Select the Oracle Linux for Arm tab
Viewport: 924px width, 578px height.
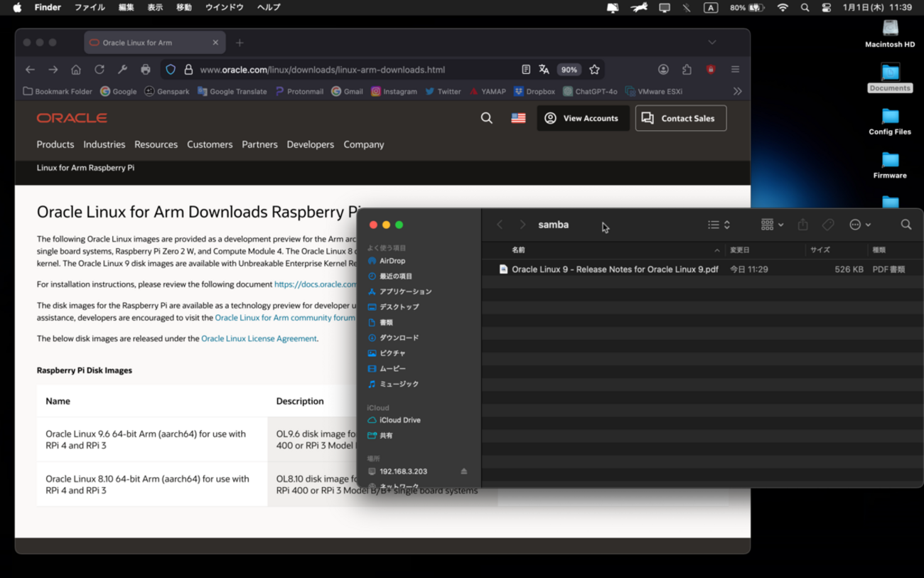[x=154, y=43]
